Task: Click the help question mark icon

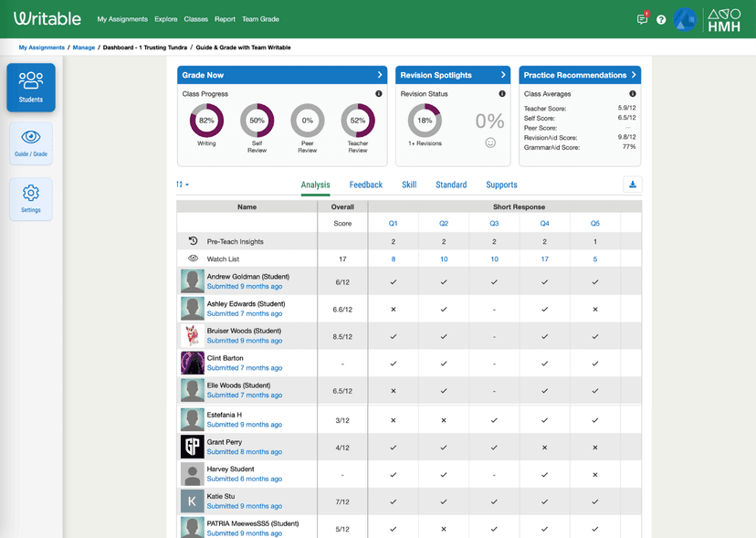Action: click(661, 19)
